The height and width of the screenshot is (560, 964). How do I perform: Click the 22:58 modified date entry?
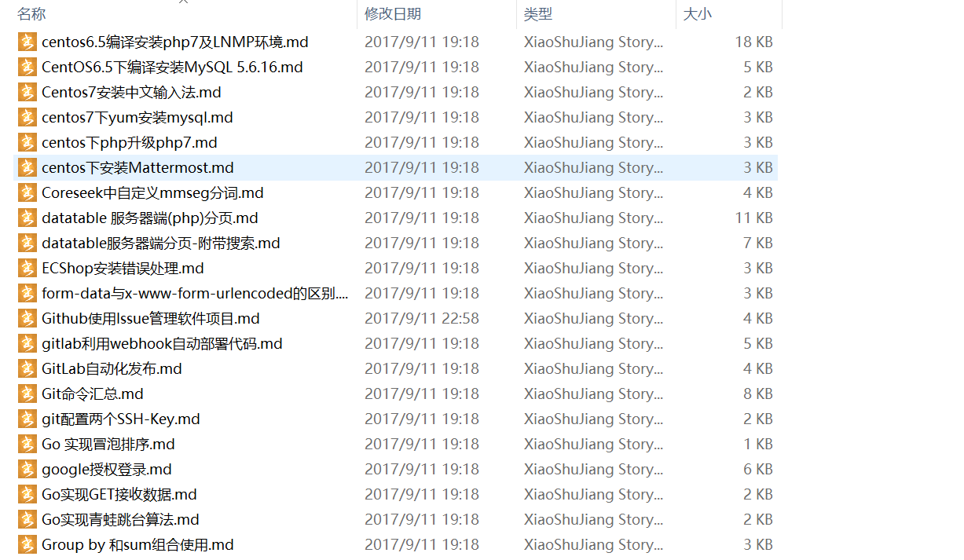click(x=422, y=318)
